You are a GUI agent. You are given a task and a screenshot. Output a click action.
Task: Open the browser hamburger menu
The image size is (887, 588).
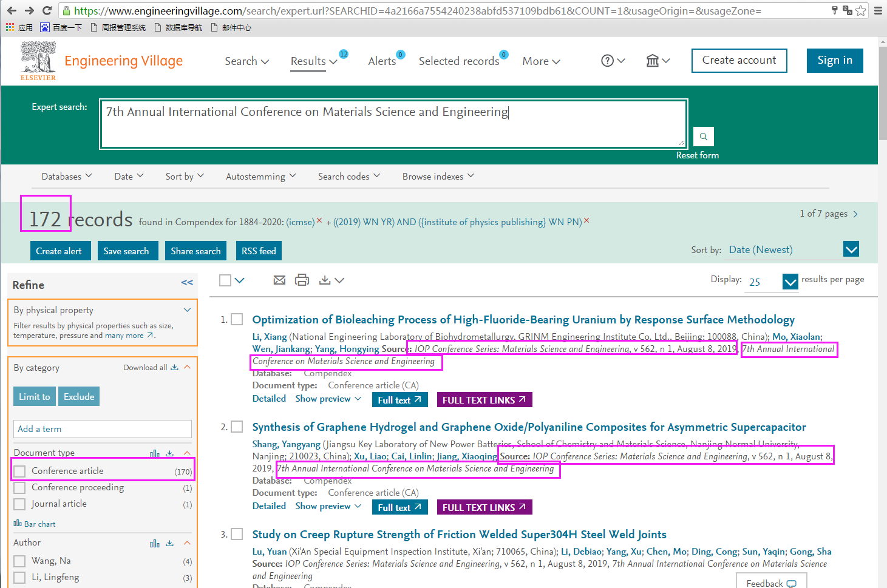tap(878, 10)
